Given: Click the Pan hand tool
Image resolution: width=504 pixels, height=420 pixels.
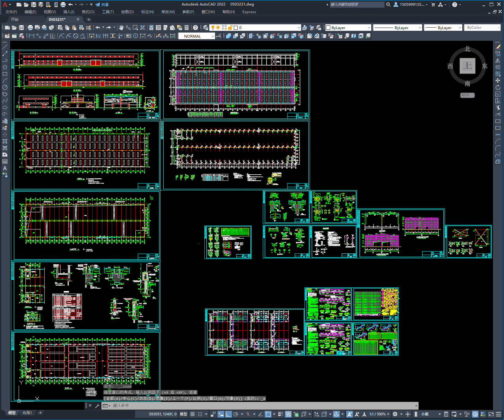Looking at the screenshot, I should (121, 28).
